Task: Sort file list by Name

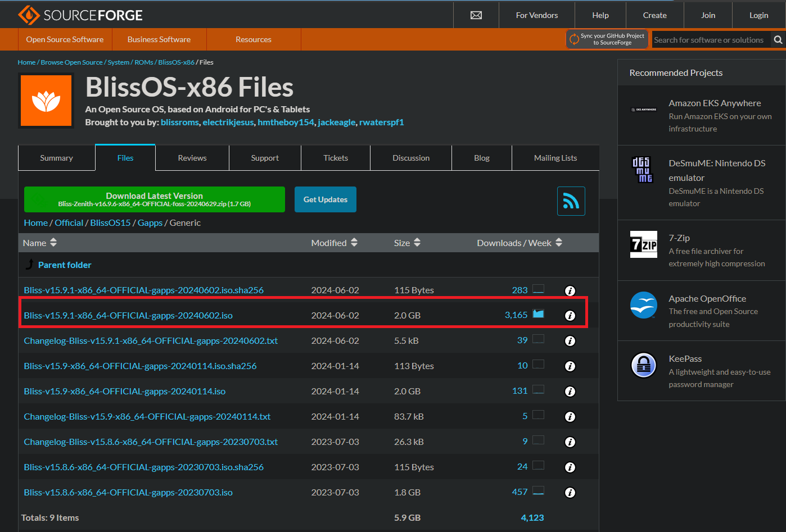Action: (x=40, y=243)
